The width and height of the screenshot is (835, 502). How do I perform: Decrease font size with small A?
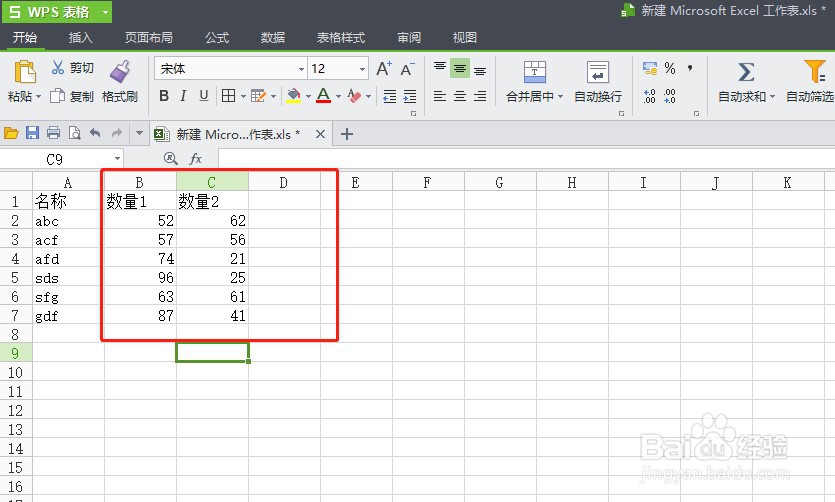[x=407, y=69]
